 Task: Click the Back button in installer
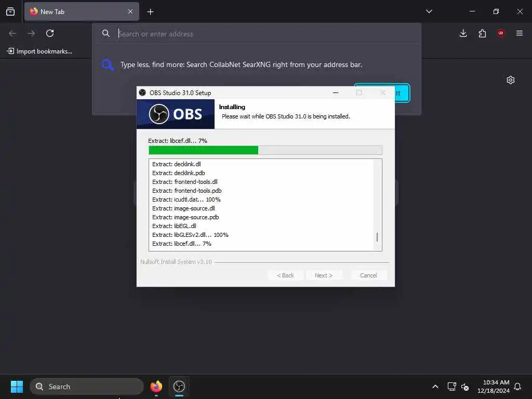coord(286,275)
